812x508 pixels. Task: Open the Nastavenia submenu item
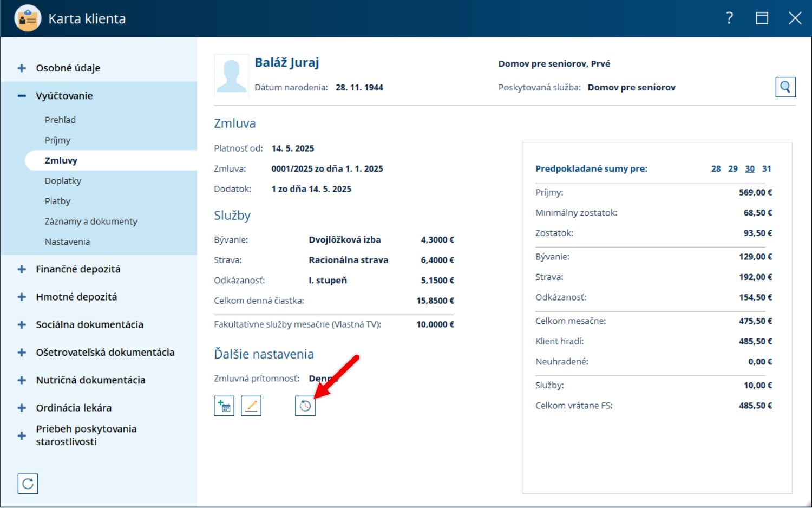tap(67, 242)
